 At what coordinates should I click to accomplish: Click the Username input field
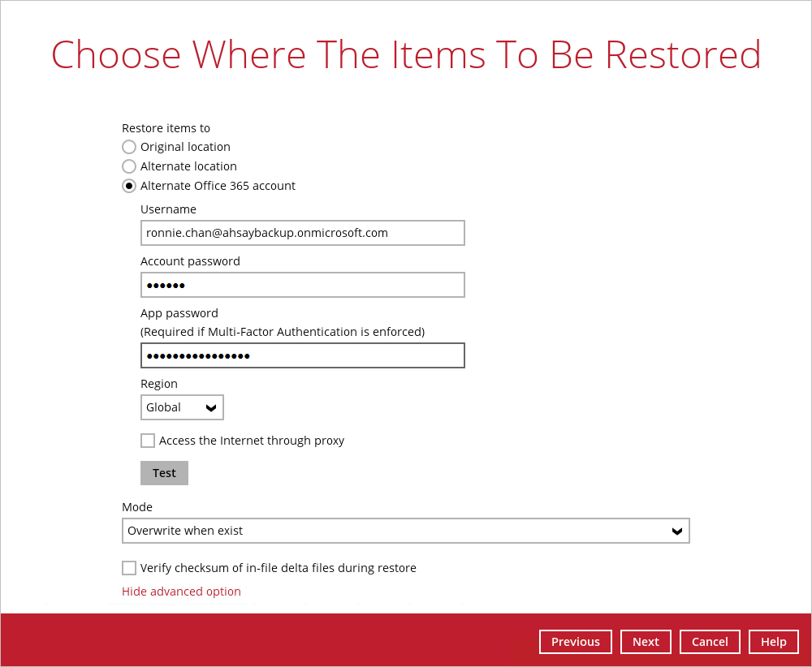302,233
